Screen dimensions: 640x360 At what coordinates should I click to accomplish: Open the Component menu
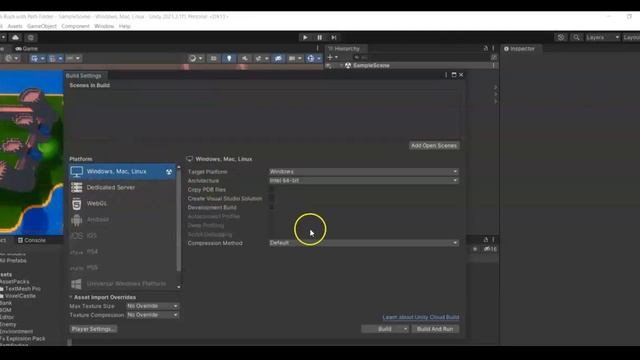pyautogui.click(x=76, y=26)
